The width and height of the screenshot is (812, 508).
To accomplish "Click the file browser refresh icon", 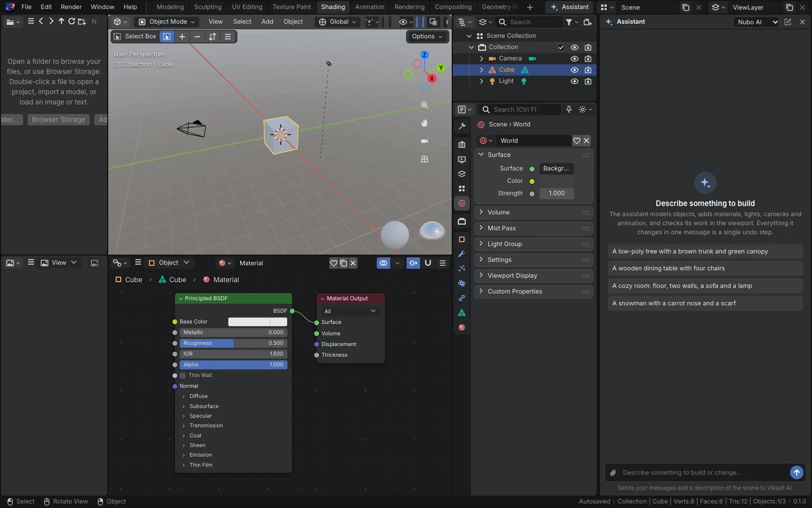I will pos(72,21).
